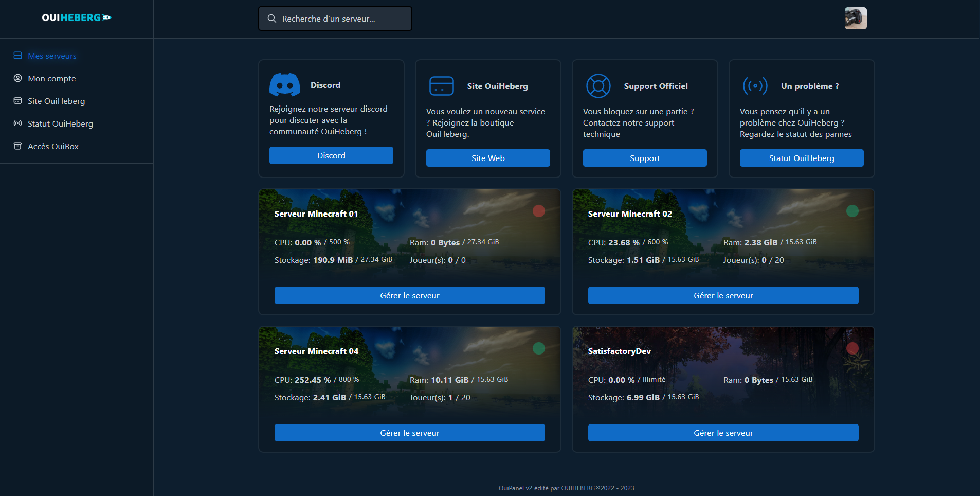
Task: Manage Serveur Minecraft 01 via Gérer le serveur
Action: tap(410, 295)
